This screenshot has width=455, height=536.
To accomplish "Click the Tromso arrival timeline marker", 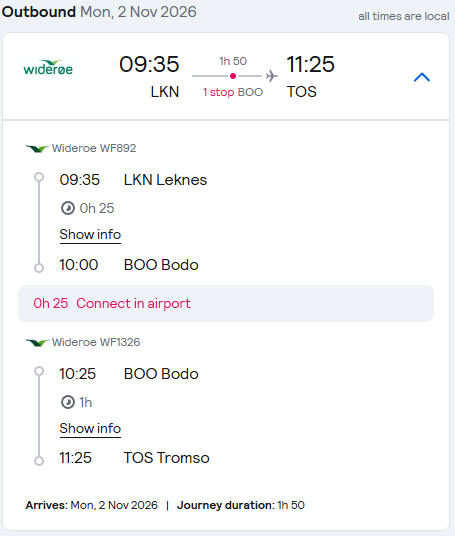I will click(x=39, y=461).
